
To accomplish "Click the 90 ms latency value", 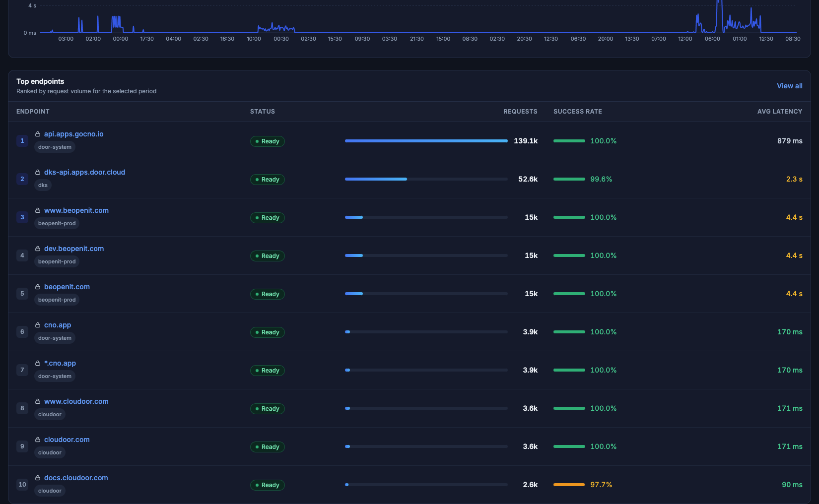I will pos(792,485).
